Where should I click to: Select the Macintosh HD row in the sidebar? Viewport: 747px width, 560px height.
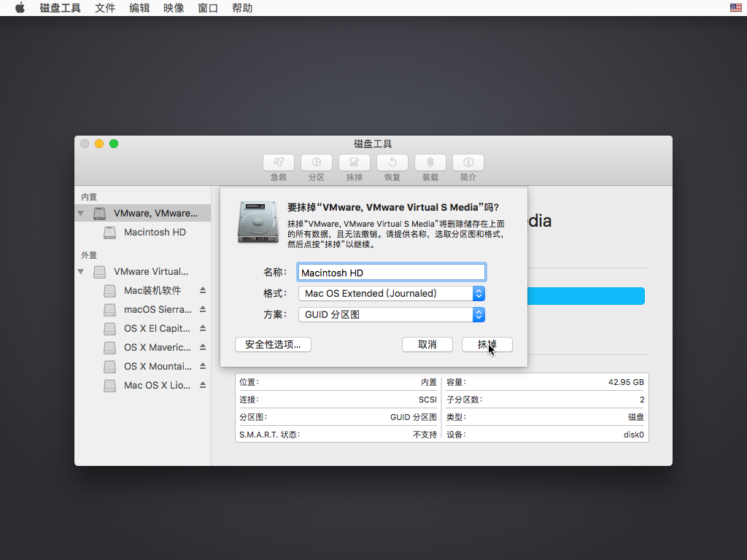[143, 233]
